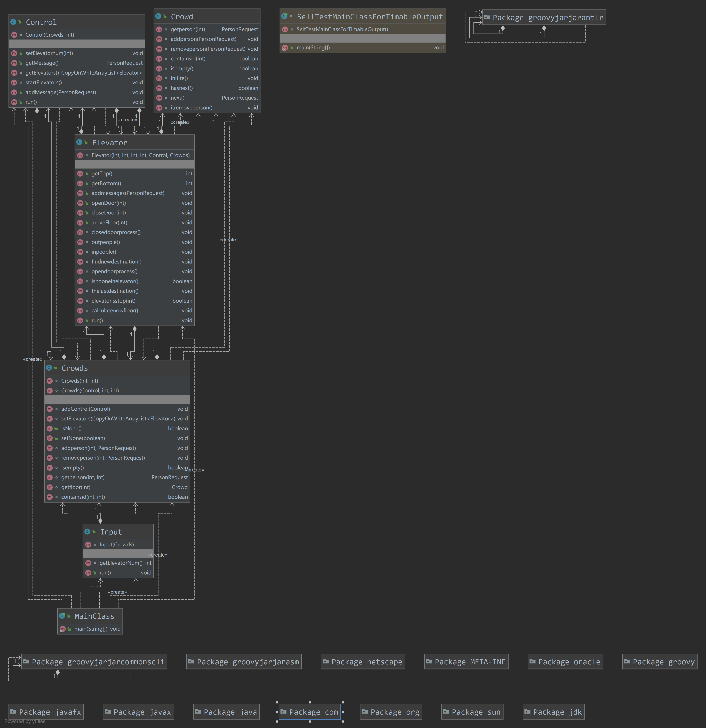Click the getElevatorNum() method in Input

pyautogui.click(x=121, y=563)
